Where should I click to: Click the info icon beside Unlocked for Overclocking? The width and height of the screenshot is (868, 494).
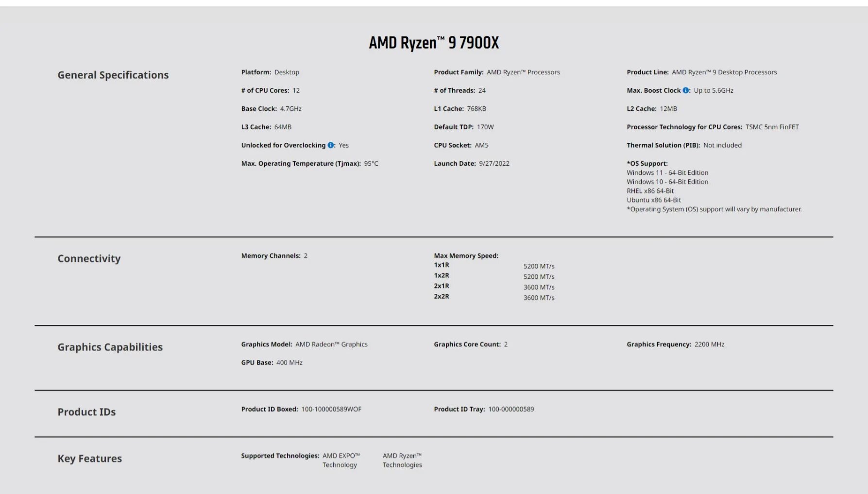click(x=331, y=145)
